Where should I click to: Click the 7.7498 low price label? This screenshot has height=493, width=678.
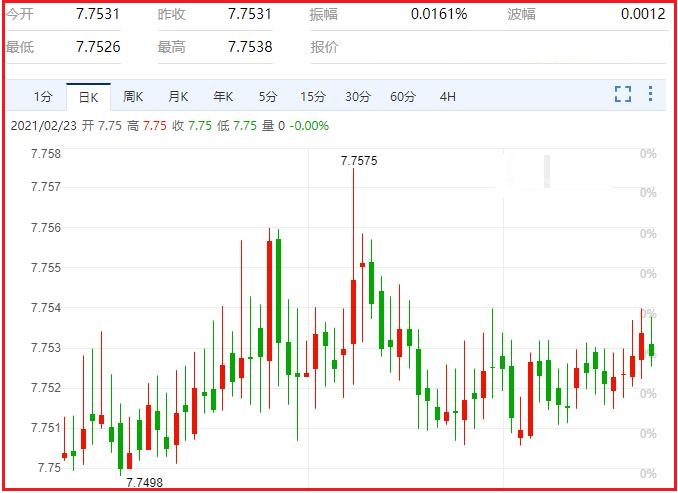tap(144, 482)
